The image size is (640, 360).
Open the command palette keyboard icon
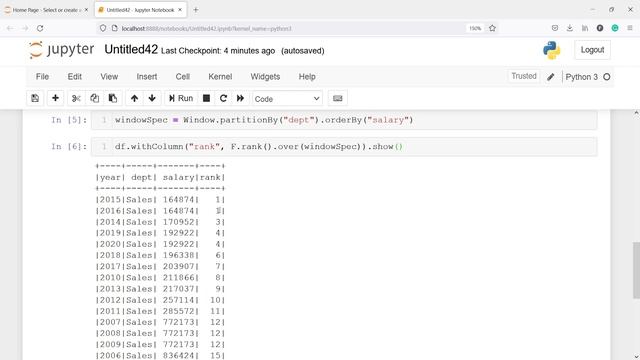(338, 98)
